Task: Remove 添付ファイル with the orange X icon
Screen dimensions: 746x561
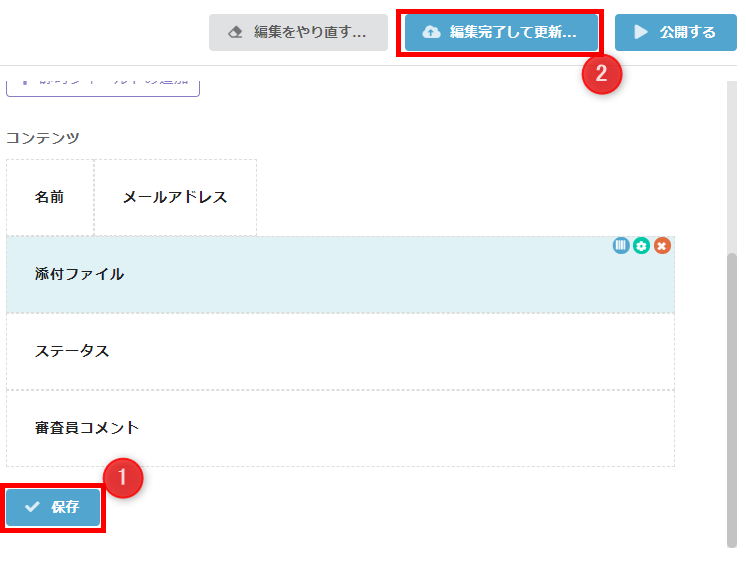Action: click(x=662, y=246)
